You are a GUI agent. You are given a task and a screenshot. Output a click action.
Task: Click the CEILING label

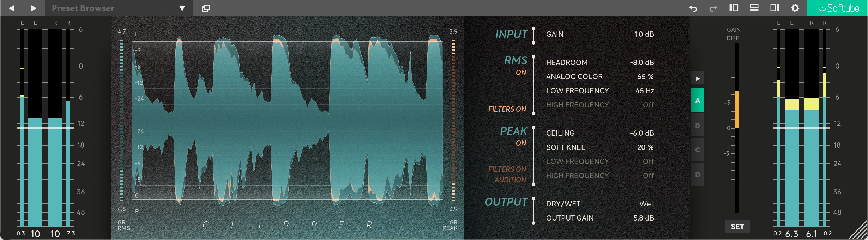(x=560, y=133)
